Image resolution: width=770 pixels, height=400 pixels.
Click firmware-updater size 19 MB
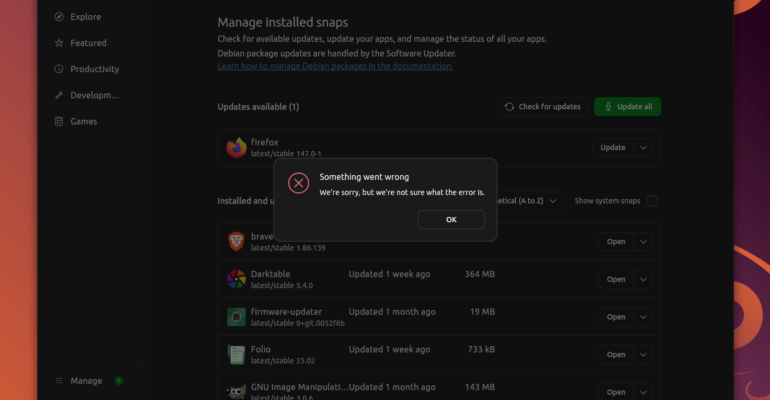[x=482, y=312]
